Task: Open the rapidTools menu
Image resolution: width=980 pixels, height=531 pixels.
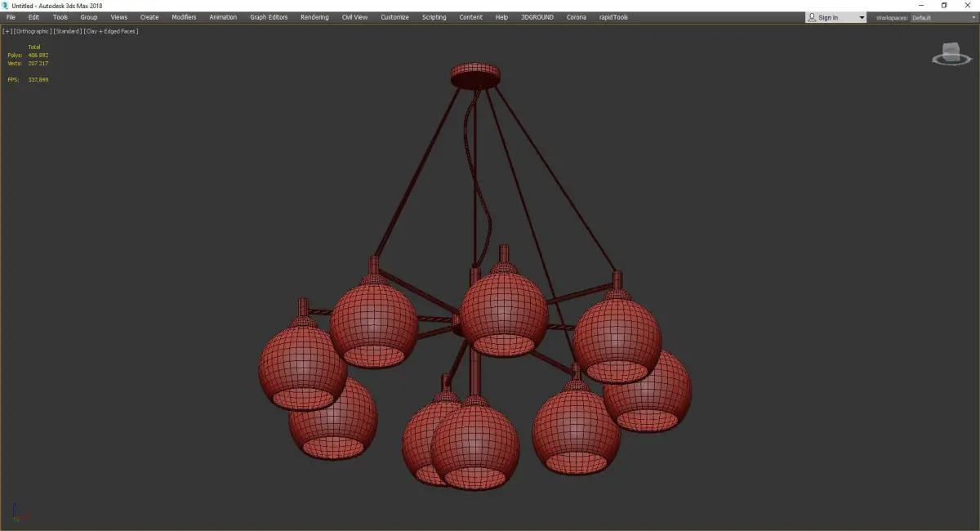Action: pos(613,17)
